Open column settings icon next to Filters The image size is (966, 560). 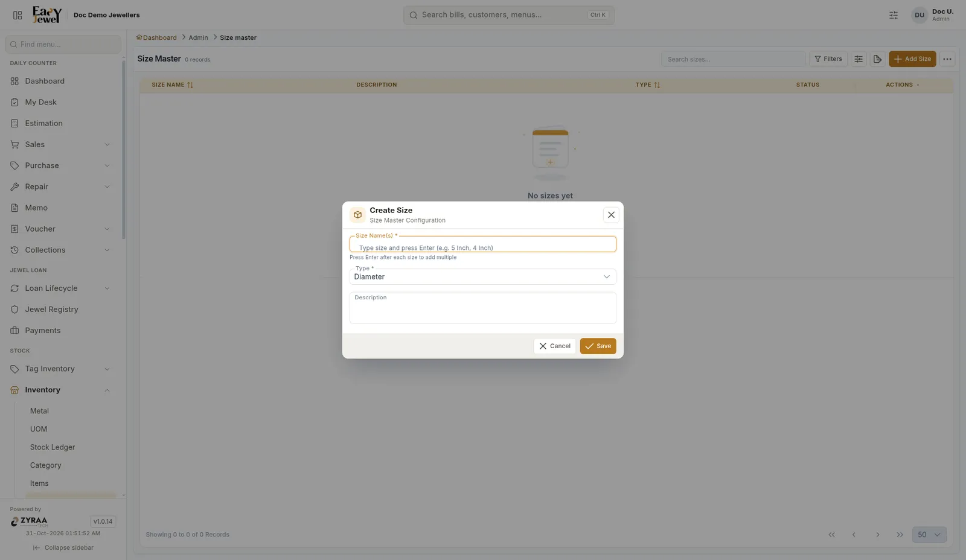(859, 59)
